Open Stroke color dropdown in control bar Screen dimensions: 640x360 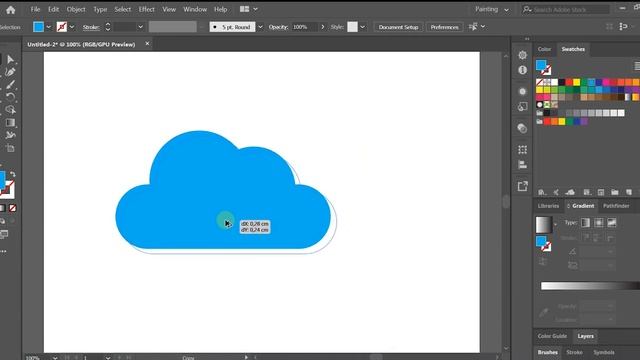click(x=72, y=27)
